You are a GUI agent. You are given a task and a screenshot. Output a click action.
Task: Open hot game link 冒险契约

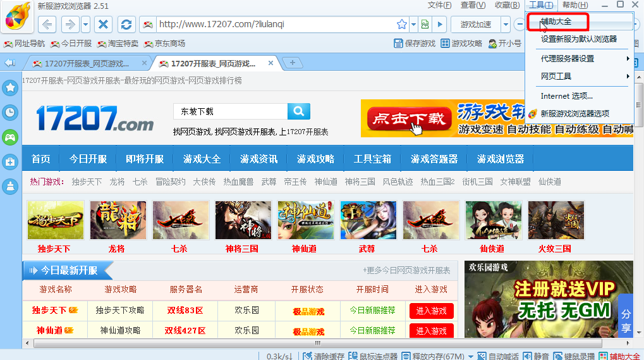171,182
